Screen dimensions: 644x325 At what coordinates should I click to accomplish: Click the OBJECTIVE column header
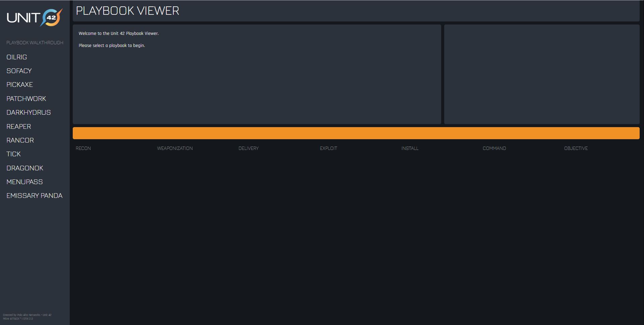tap(576, 148)
